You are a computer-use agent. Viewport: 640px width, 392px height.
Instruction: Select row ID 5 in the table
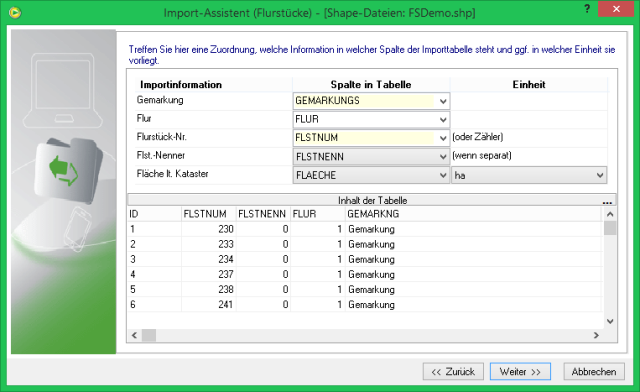[x=155, y=290]
